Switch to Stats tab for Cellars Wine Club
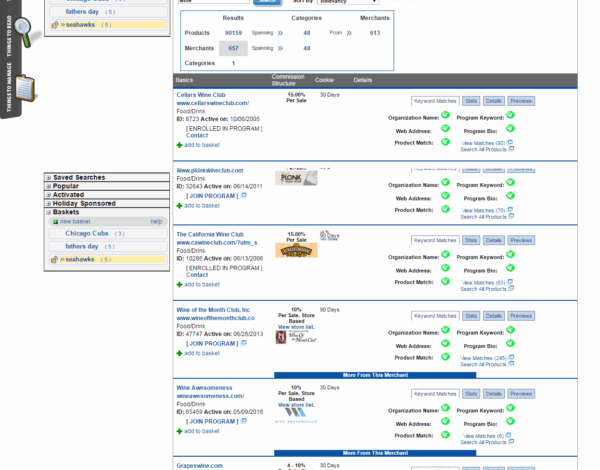The width and height of the screenshot is (600, 470). [x=471, y=101]
